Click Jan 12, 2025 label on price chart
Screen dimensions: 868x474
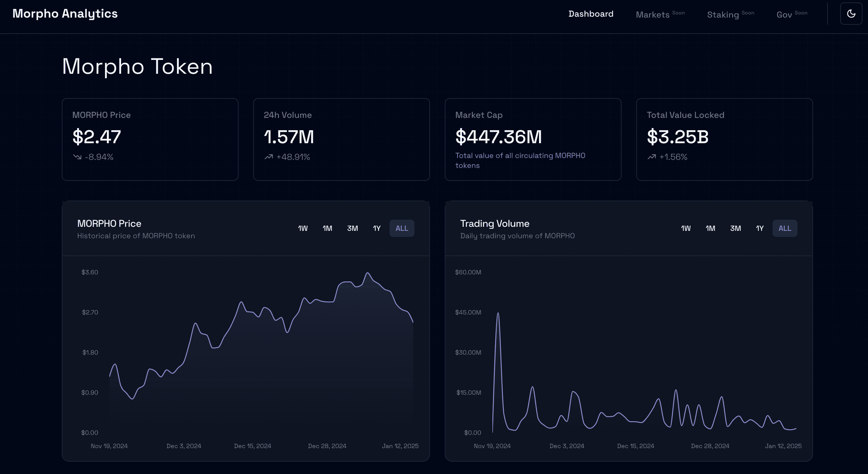pyautogui.click(x=400, y=446)
